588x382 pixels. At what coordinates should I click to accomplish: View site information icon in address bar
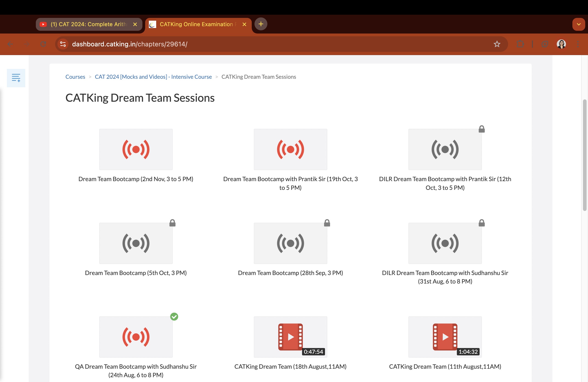tap(63, 44)
